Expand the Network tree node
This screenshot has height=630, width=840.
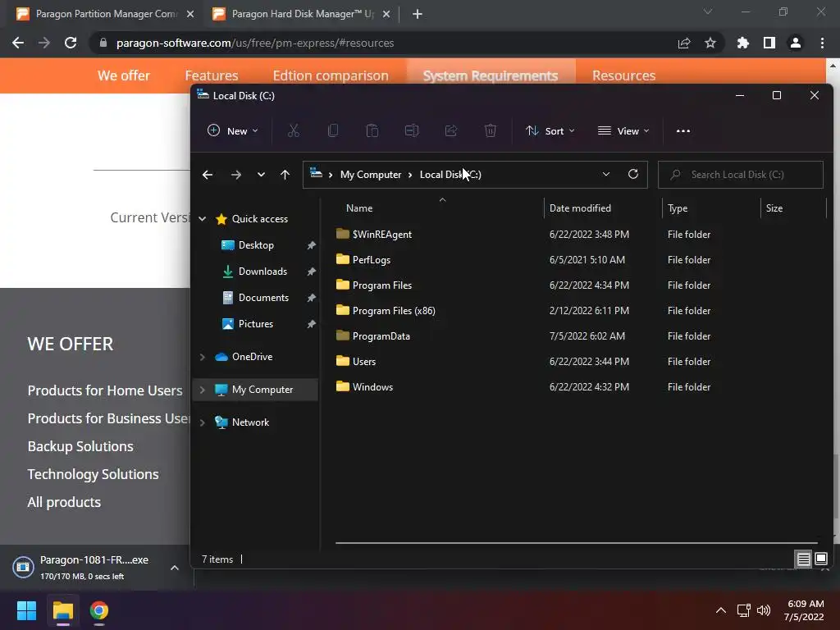tap(203, 422)
